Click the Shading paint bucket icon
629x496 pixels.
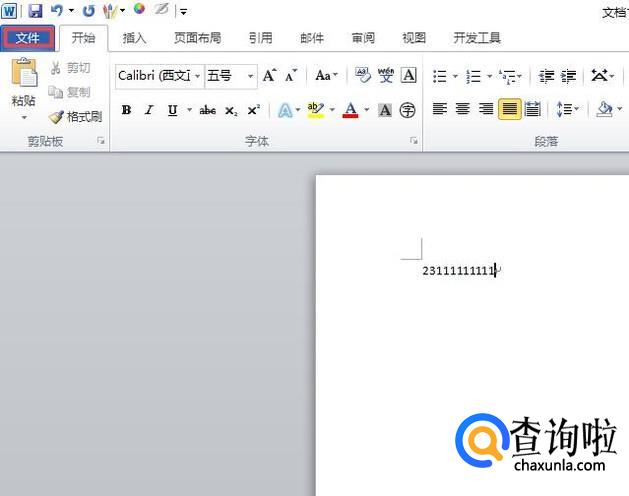(605, 109)
